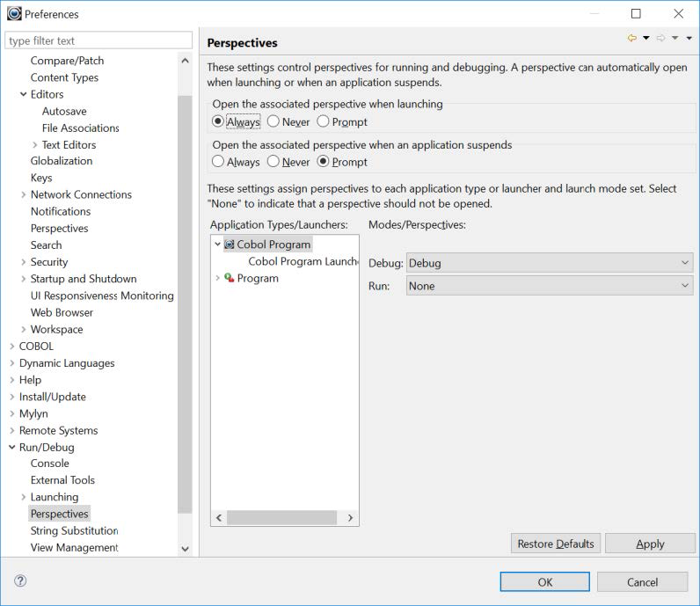Click the launchers list scroll left arrow

(219, 517)
